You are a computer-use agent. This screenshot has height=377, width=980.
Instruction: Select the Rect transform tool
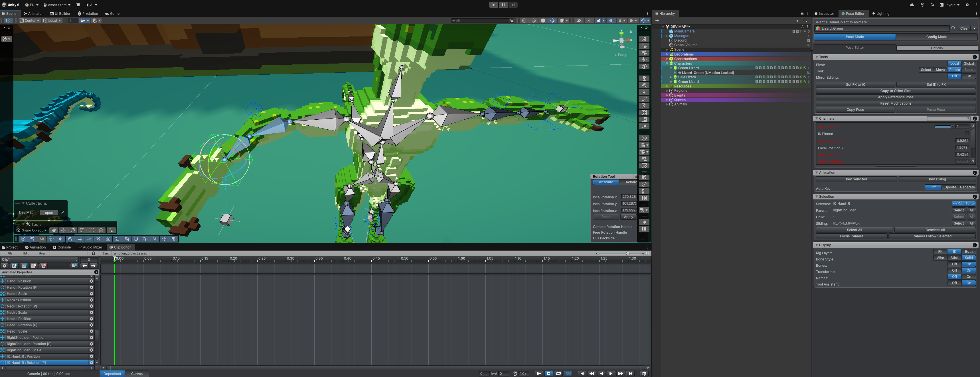click(x=92, y=230)
